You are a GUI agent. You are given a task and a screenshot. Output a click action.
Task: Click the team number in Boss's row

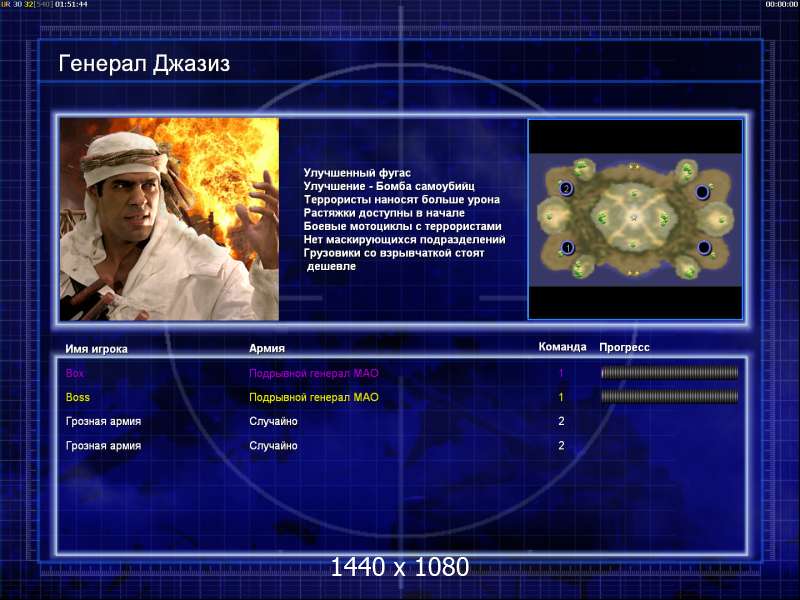tap(561, 397)
